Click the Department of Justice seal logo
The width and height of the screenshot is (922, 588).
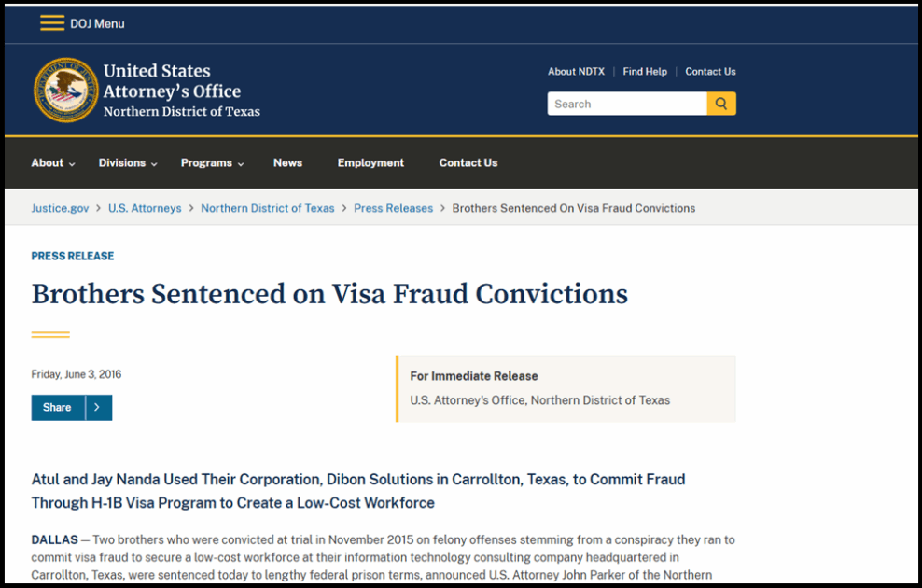point(66,90)
